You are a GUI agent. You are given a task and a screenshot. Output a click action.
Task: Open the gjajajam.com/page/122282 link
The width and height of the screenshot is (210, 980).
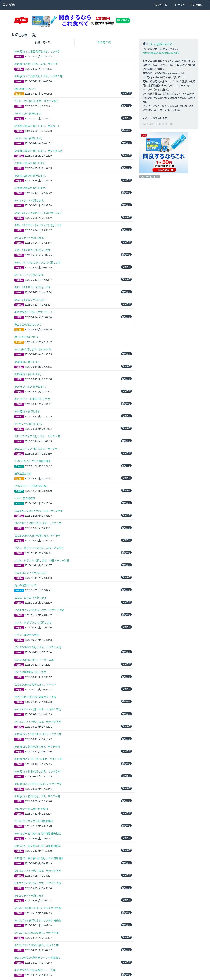[x=161, y=53]
